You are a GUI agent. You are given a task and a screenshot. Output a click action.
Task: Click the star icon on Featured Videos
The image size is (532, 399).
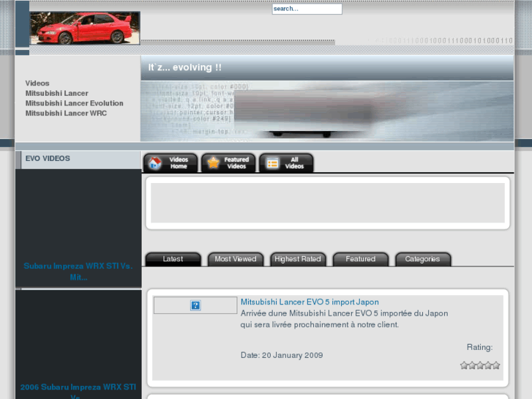(214, 163)
